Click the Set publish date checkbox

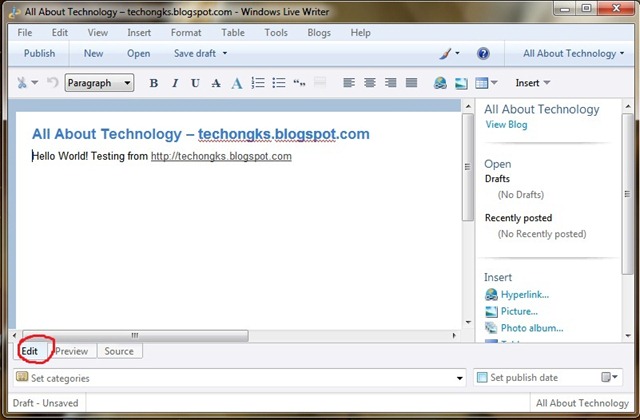482,378
